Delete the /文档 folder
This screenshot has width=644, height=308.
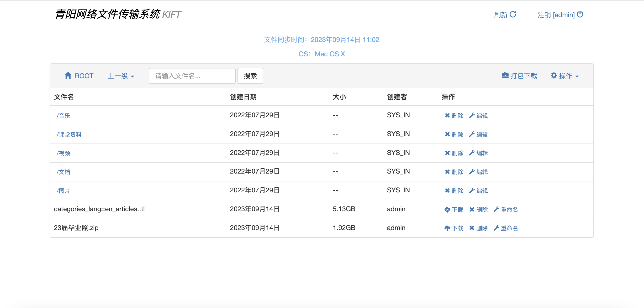(x=454, y=172)
